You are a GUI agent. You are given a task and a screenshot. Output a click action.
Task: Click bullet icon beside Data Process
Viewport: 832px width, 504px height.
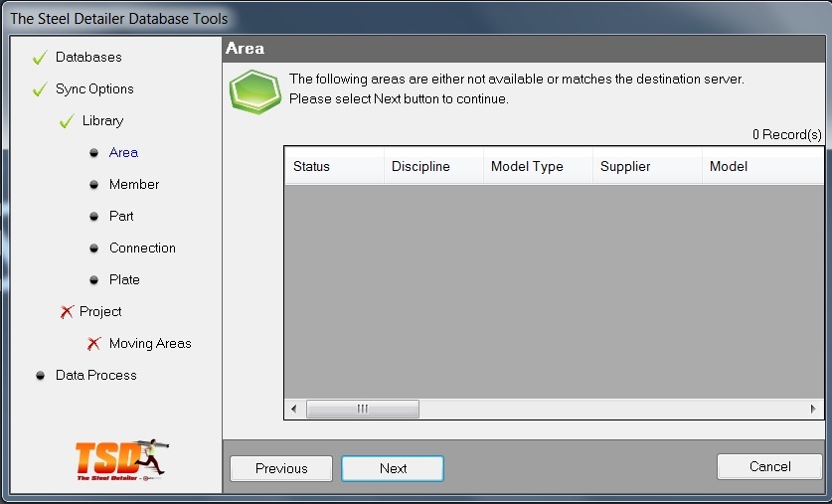point(41,376)
